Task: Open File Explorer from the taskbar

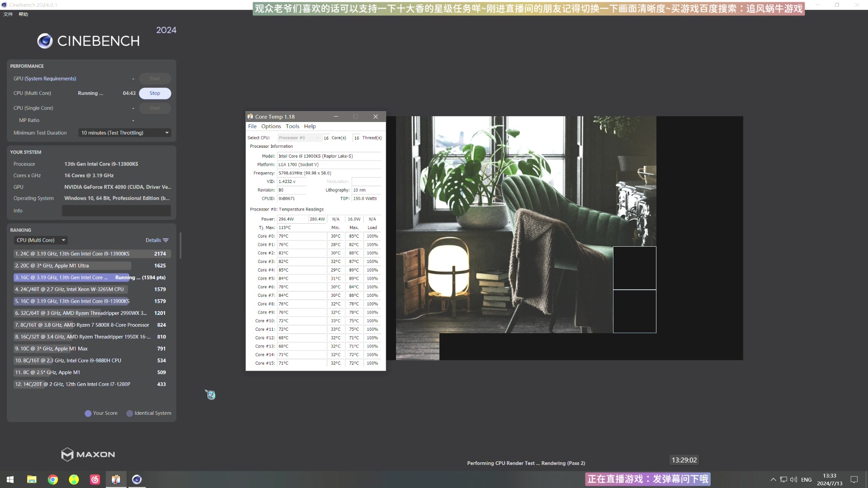Action: [x=32, y=479]
